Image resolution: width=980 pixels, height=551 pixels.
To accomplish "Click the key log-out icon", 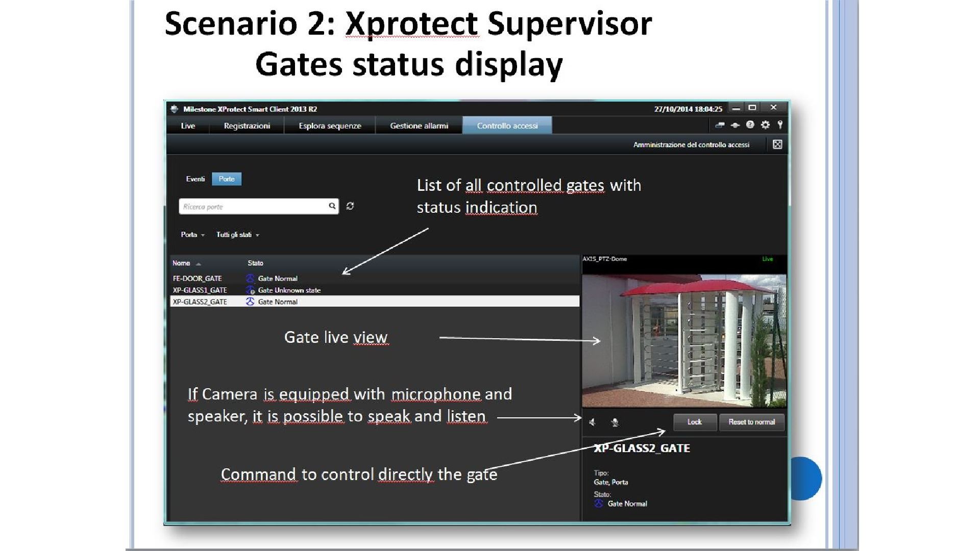I will [x=780, y=125].
